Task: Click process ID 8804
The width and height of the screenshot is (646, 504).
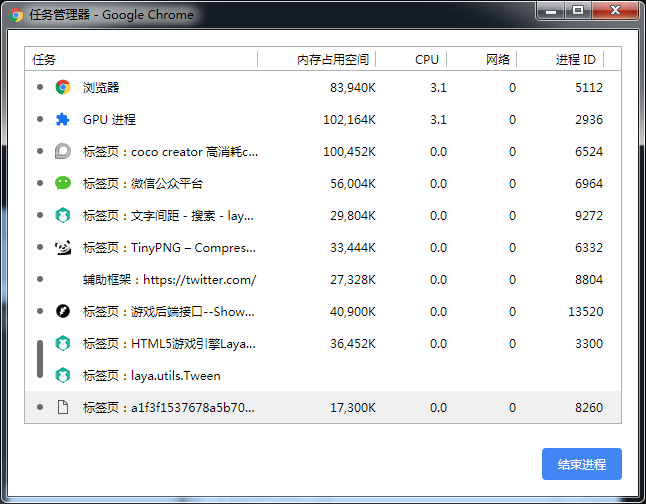Action: pyautogui.click(x=589, y=279)
